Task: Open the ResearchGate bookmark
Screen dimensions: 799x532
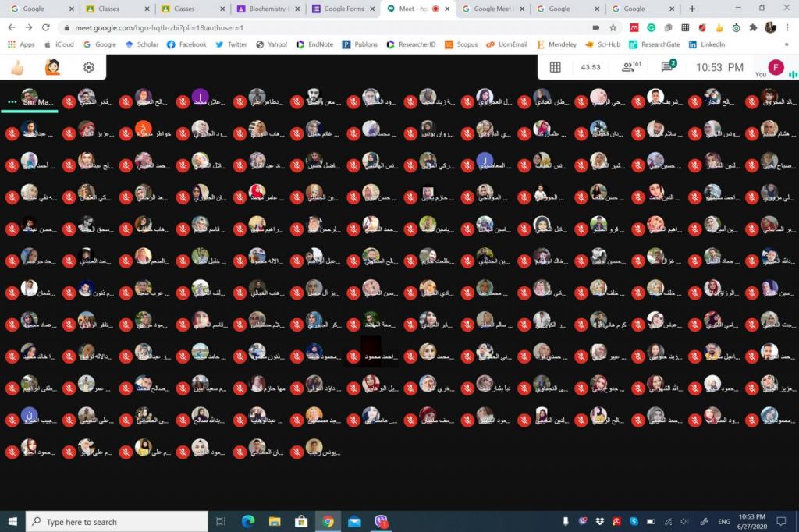Action: (x=654, y=44)
